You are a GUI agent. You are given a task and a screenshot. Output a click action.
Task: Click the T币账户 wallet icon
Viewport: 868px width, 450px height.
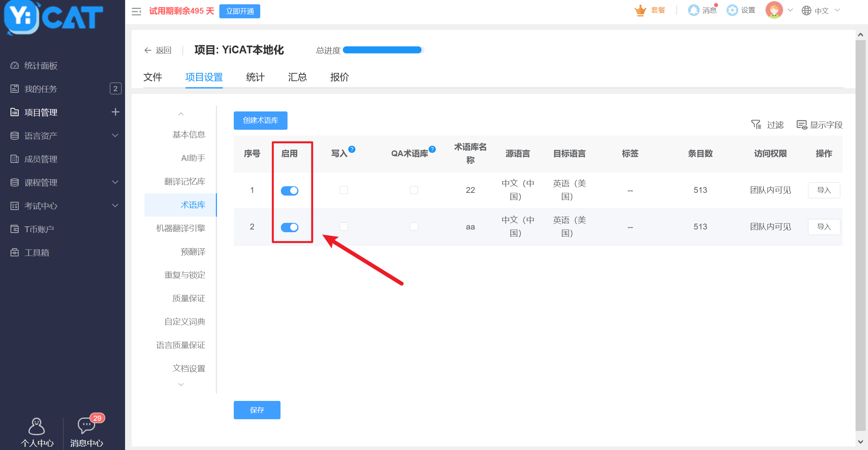[14, 229]
